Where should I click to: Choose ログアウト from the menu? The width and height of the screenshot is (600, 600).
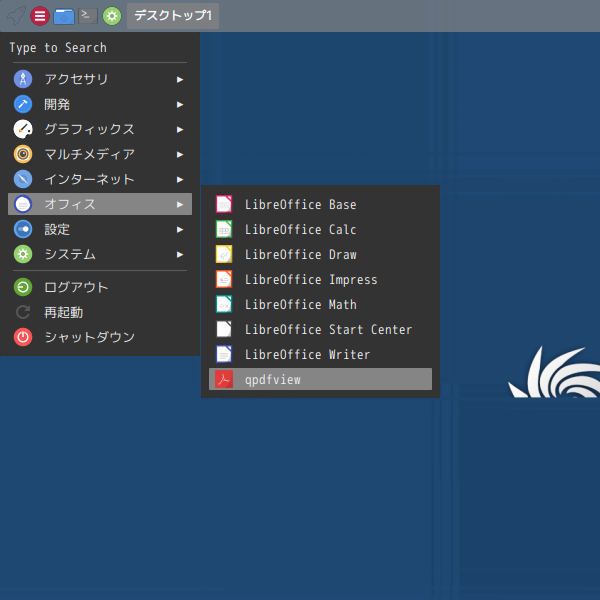(100, 287)
